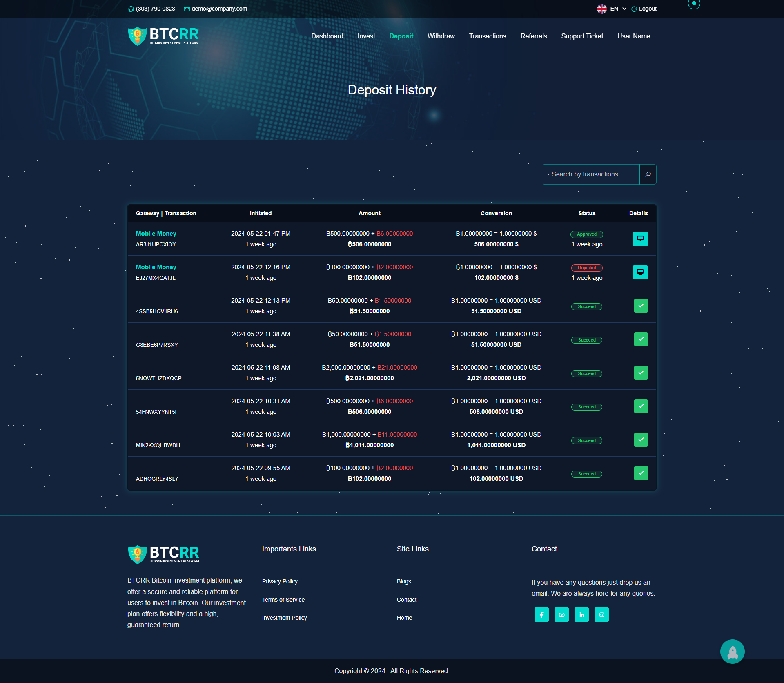
Task: Open details monitor icon for rejected EJ27MX4GATJL deposit
Action: pyautogui.click(x=640, y=272)
